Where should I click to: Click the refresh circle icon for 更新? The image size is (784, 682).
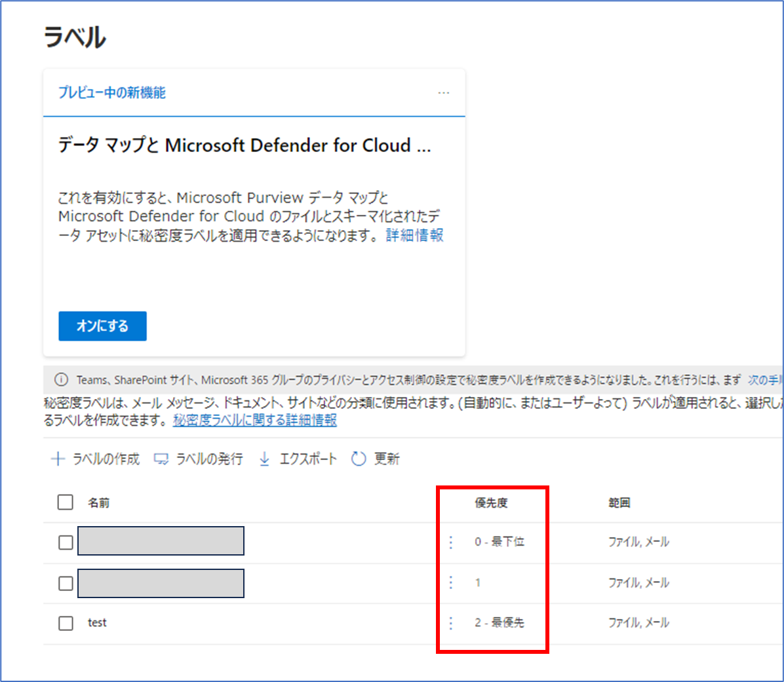point(359,459)
